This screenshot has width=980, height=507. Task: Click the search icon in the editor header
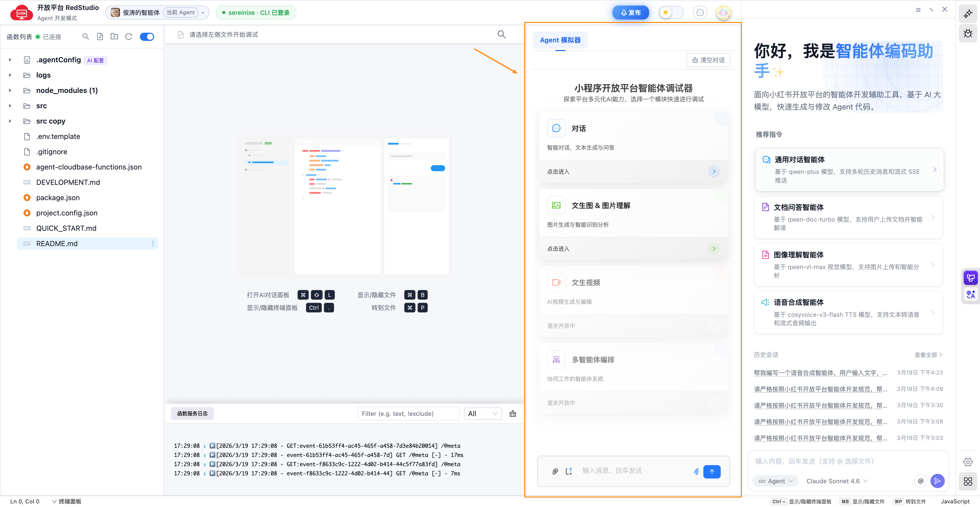click(x=501, y=35)
